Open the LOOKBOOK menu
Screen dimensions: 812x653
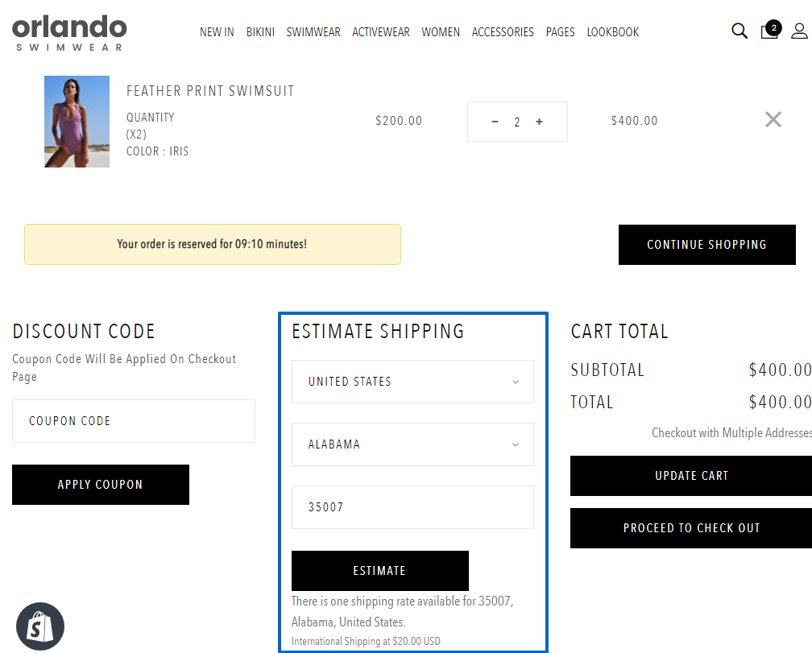click(x=612, y=32)
